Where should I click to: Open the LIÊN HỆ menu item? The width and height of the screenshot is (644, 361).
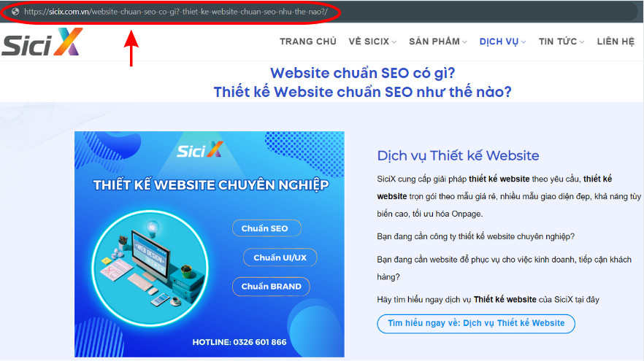616,42
